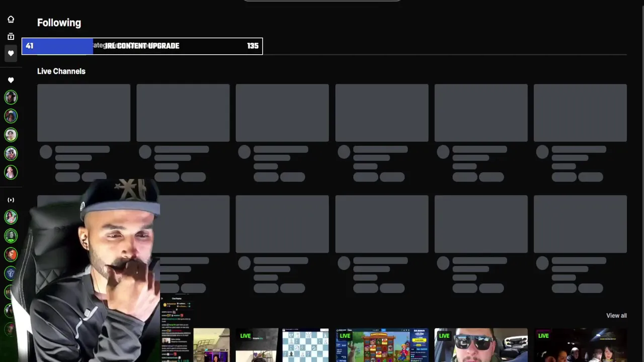Open recommended avatar with orange-red background
Image resolution: width=644 pixels, height=362 pixels.
pyautogui.click(x=11, y=254)
